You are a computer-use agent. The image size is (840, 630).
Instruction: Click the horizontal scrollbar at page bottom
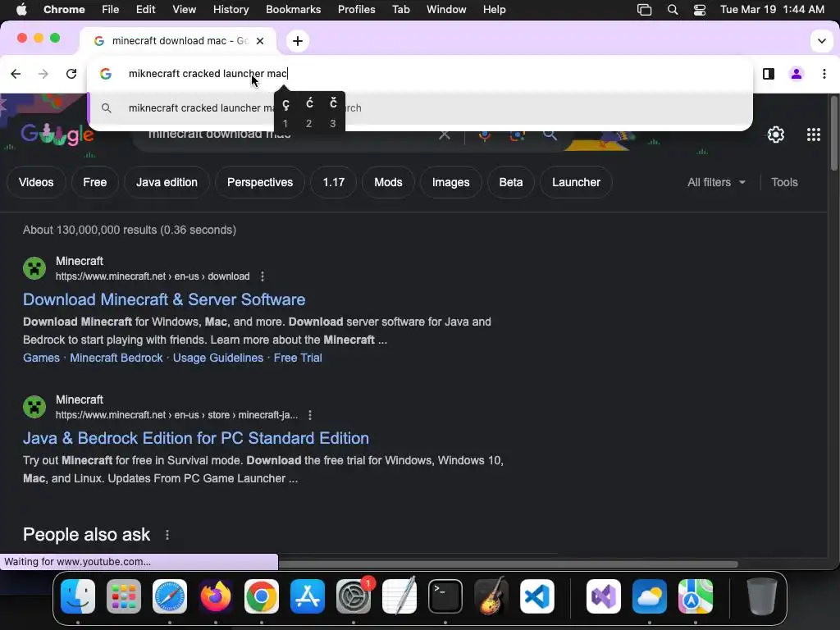508,564
